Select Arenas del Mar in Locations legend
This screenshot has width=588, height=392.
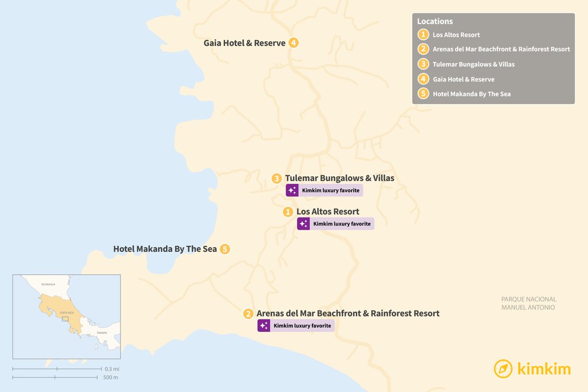pyautogui.click(x=501, y=49)
